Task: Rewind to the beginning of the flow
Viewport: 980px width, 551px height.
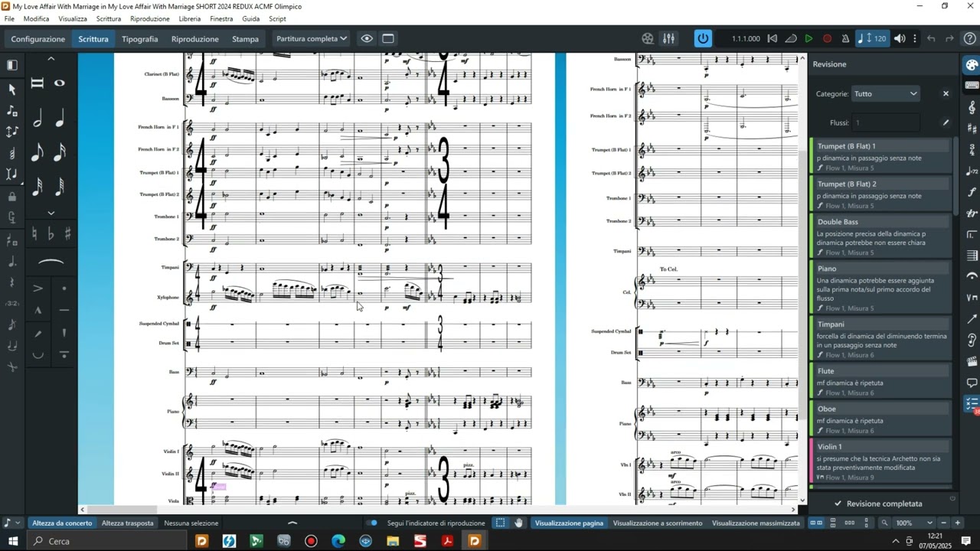Action: click(773, 38)
